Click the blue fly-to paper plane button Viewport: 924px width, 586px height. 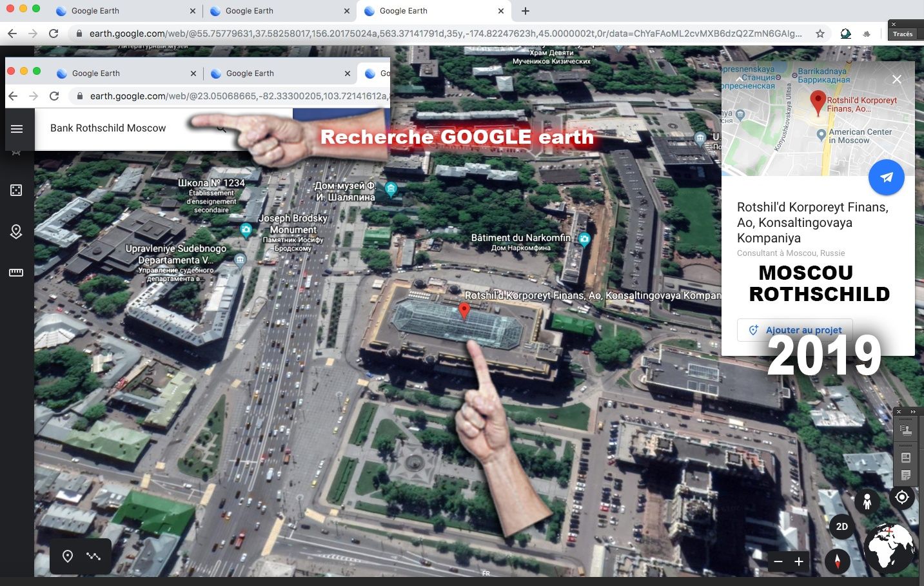click(886, 177)
